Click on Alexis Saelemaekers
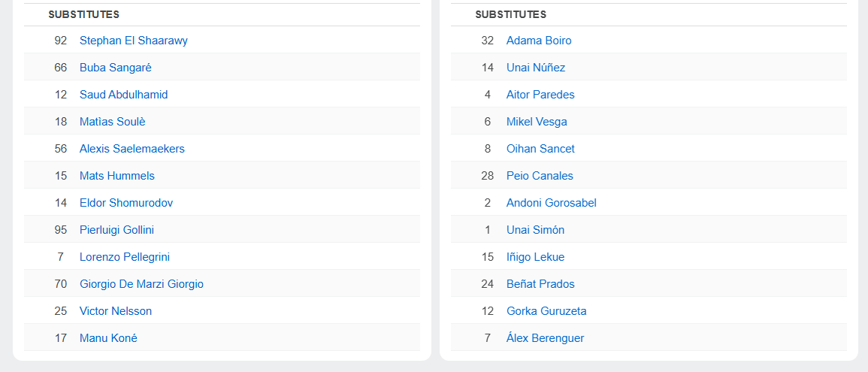868x372 pixels. coord(132,149)
